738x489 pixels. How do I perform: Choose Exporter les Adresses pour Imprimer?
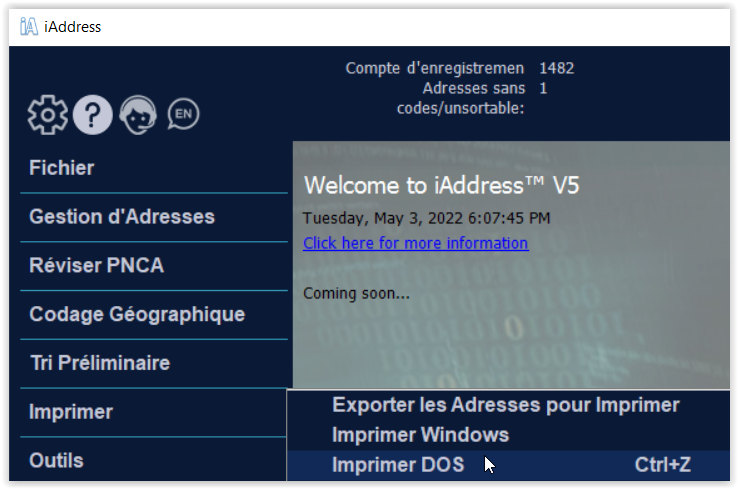tap(508, 405)
